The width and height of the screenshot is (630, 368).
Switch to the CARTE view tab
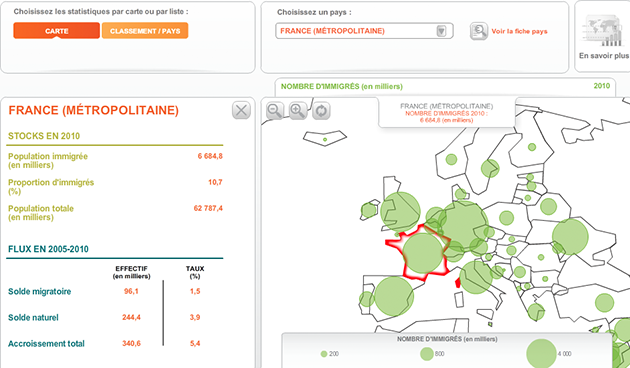click(57, 31)
